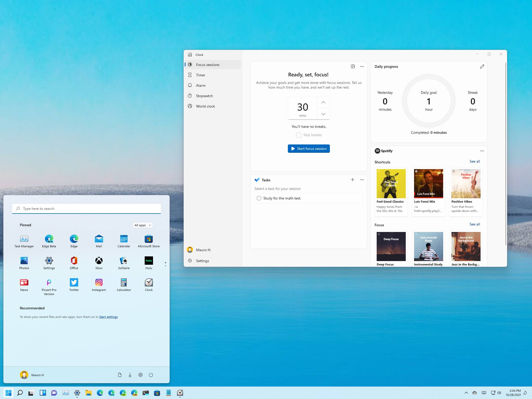Select the Settings menu item
This screenshot has height=399, width=532.
(203, 261)
